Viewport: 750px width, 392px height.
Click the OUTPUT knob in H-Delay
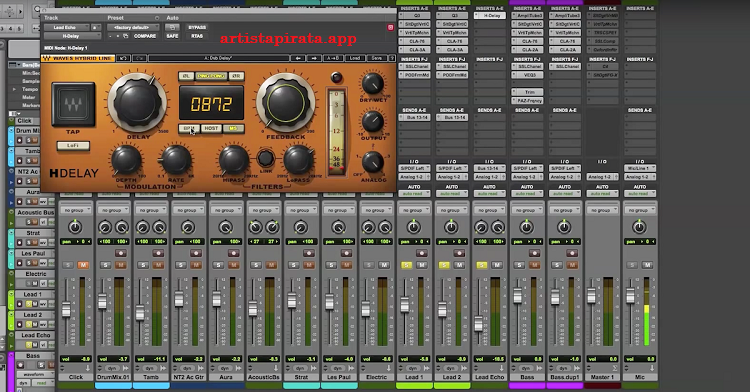tap(373, 122)
